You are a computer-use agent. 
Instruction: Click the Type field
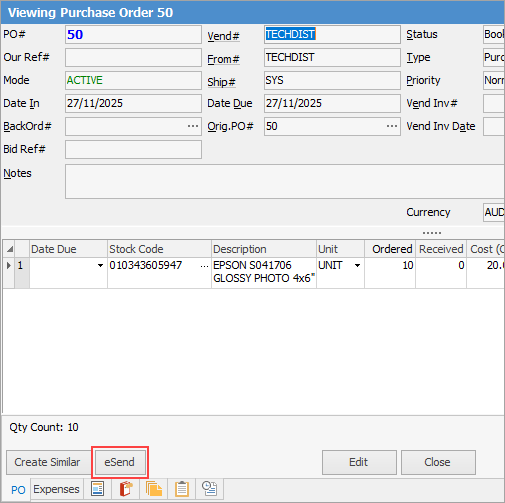click(x=494, y=58)
